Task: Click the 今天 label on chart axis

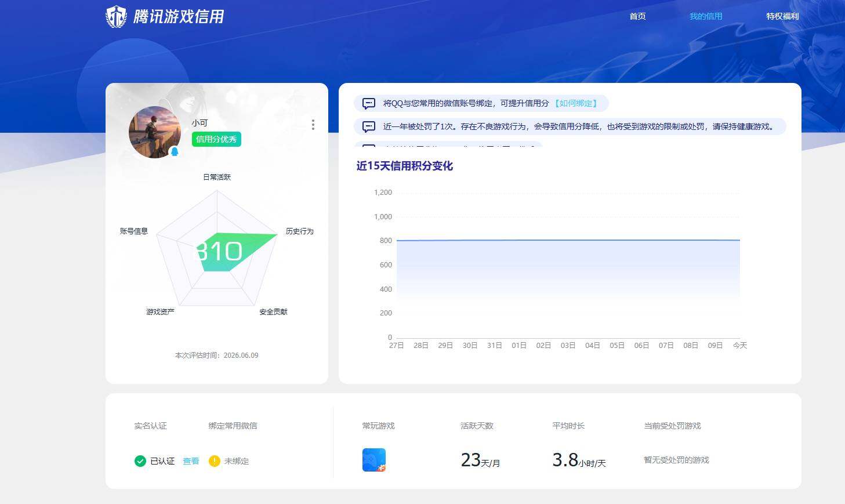Action: (740, 345)
